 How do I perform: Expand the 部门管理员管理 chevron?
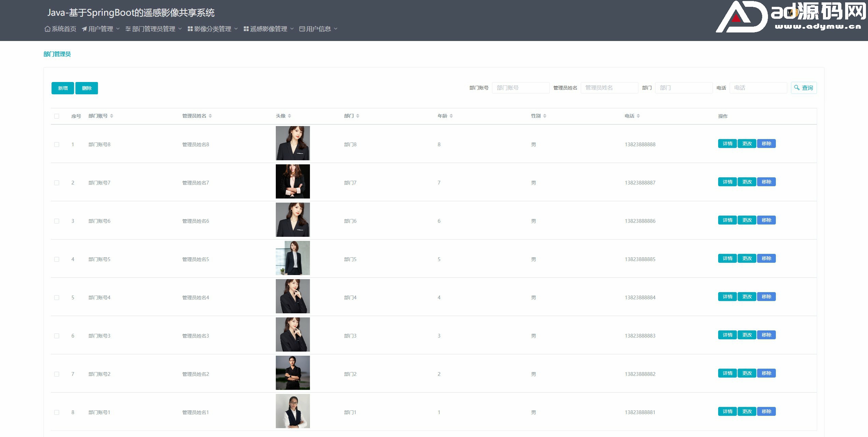click(180, 29)
